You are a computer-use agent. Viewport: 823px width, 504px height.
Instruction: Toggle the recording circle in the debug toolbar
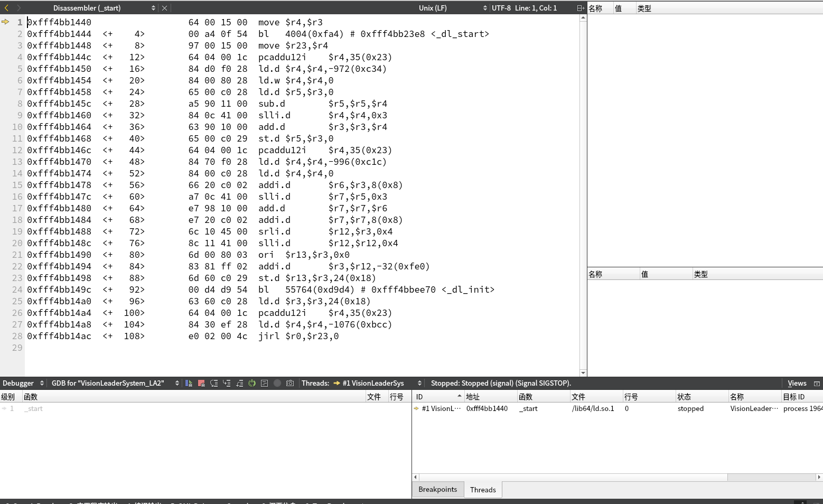click(277, 383)
